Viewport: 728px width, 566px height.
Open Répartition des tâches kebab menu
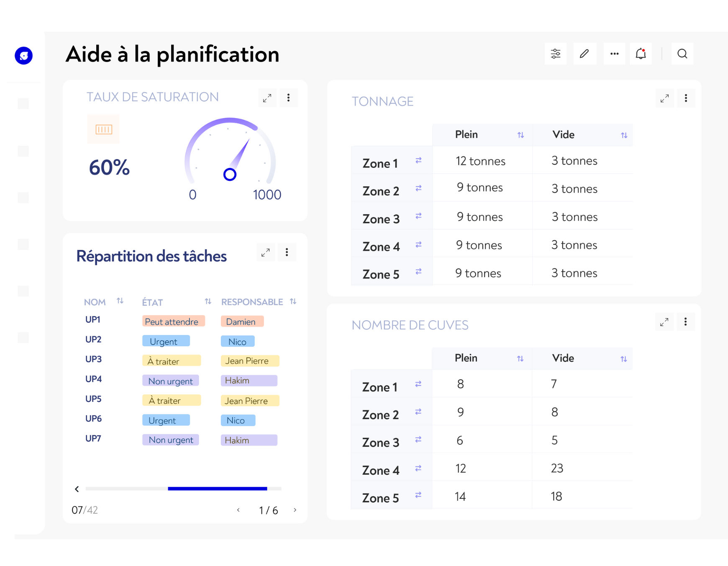[x=287, y=252]
